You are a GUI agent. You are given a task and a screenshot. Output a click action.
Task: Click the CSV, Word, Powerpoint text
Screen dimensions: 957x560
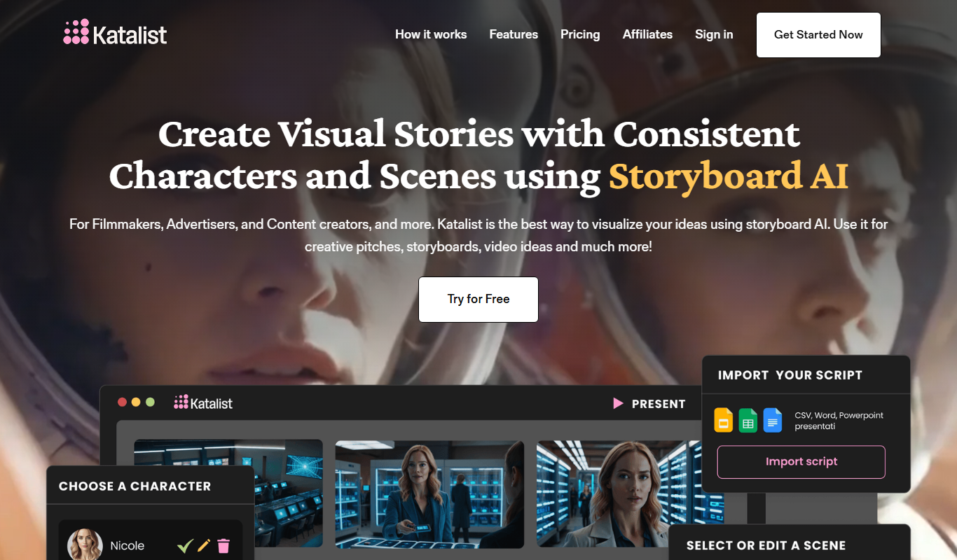pos(839,421)
